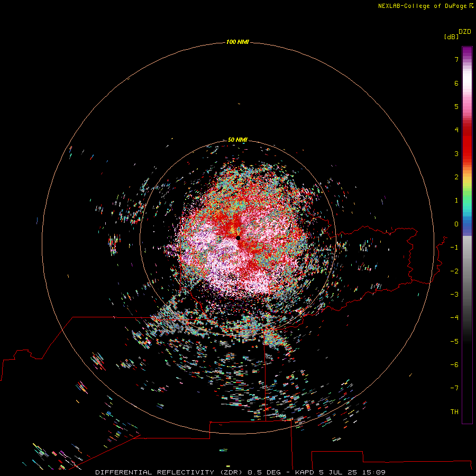Click the color scale value 4
Image resolution: width=476 pixels, height=476 pixels.
tap(456, 130)
